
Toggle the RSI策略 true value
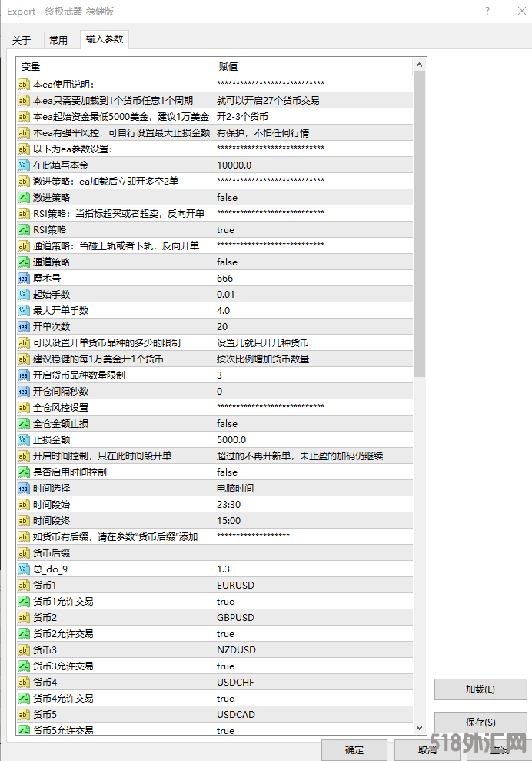(311, 230)
